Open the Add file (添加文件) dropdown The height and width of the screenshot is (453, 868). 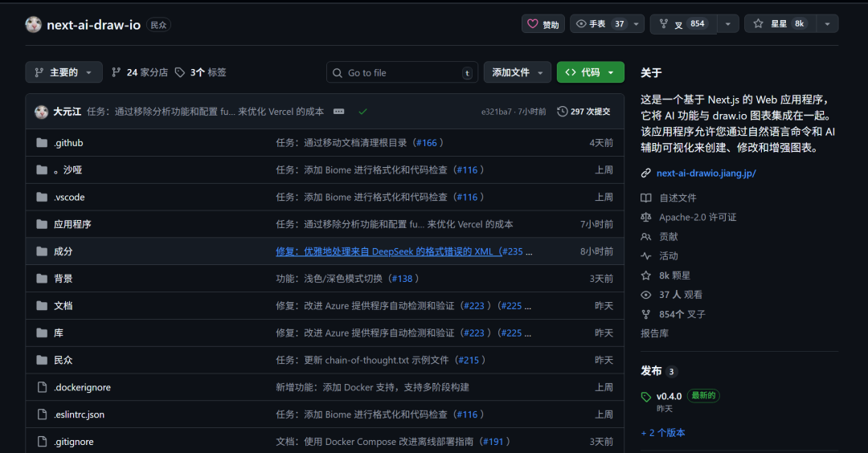point(518,72)
